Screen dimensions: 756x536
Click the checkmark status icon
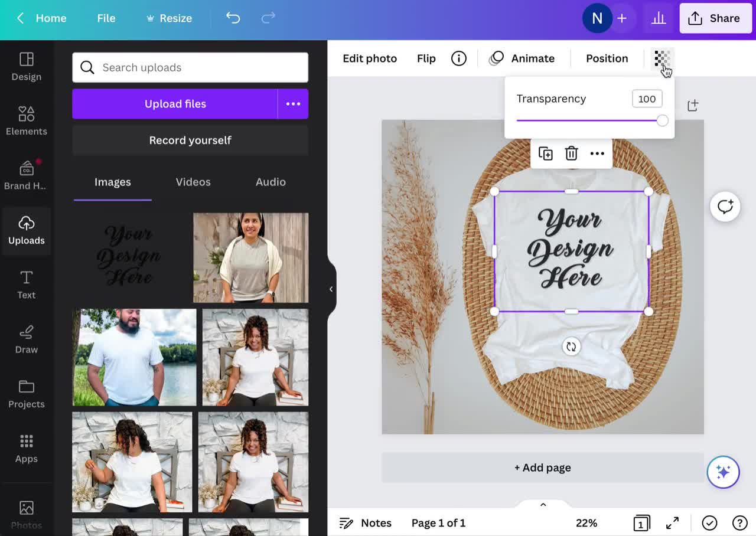[x=709, y=523]
